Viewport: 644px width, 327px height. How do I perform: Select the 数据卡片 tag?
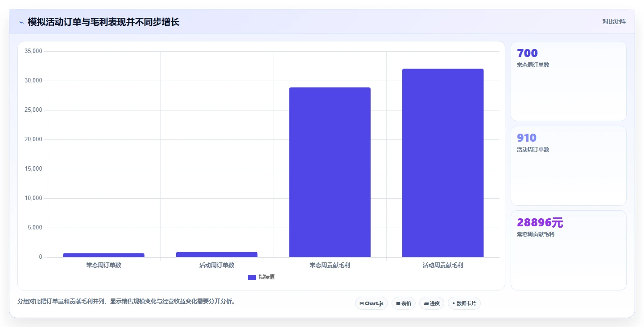[x=464, y=303]
